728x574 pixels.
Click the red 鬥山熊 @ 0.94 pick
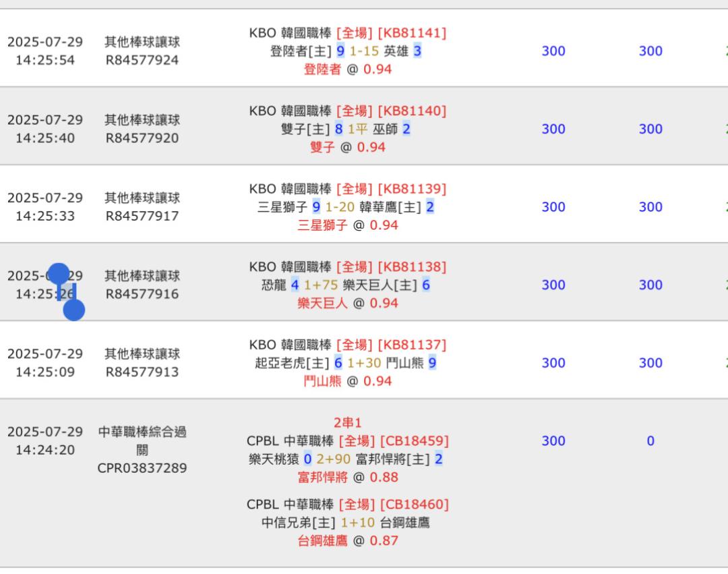pos(348,381)
